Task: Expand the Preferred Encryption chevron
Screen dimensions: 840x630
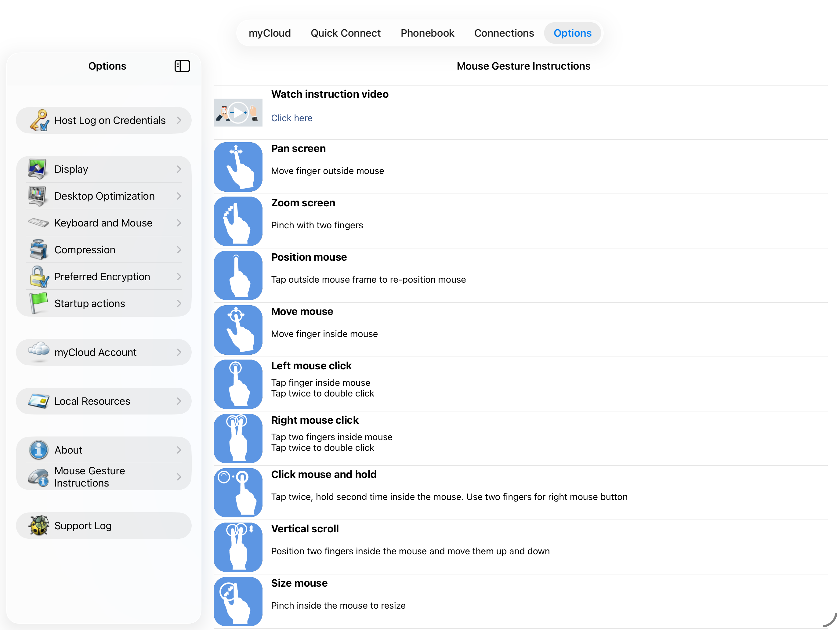Action: click(x=179, y=277)
